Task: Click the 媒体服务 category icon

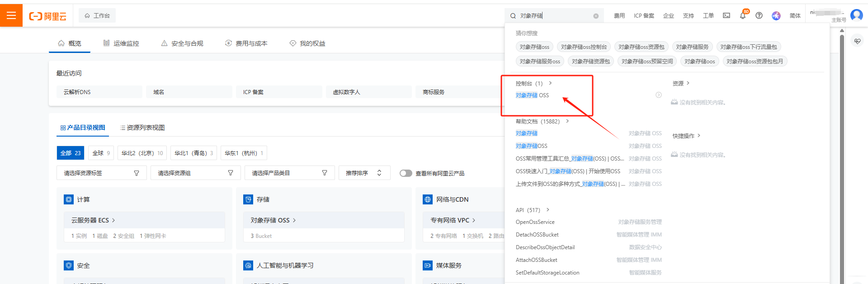Action: coord(428,265)
